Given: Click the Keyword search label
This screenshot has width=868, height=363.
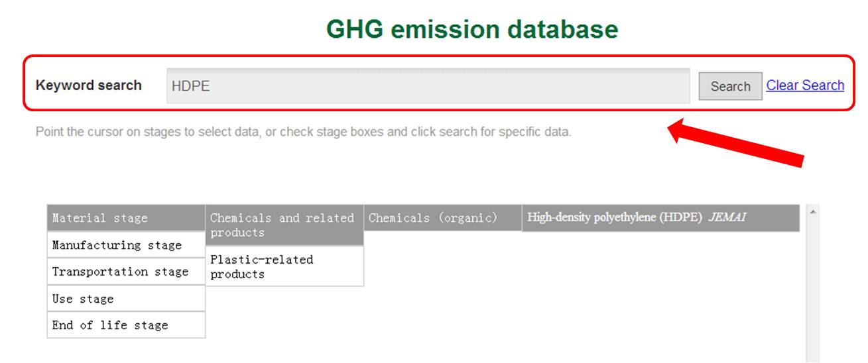Looking at the screenshot, I should click(88, 85).
